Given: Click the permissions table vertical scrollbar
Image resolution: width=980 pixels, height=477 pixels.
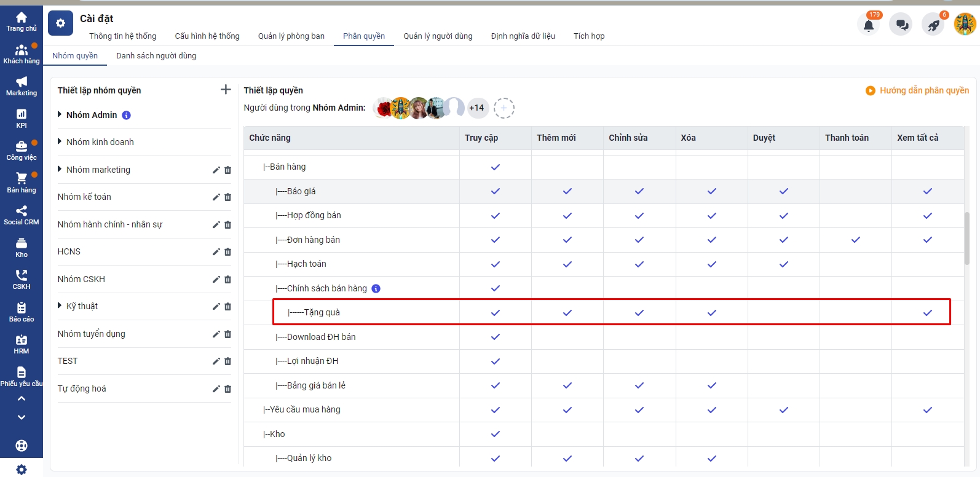Looking at the screenshot, I should (966, 238).
